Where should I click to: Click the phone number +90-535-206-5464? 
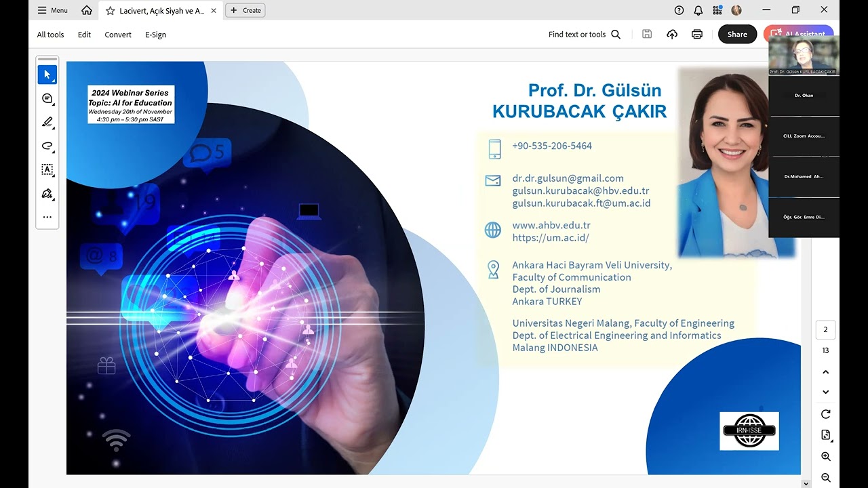coord(552,146)
